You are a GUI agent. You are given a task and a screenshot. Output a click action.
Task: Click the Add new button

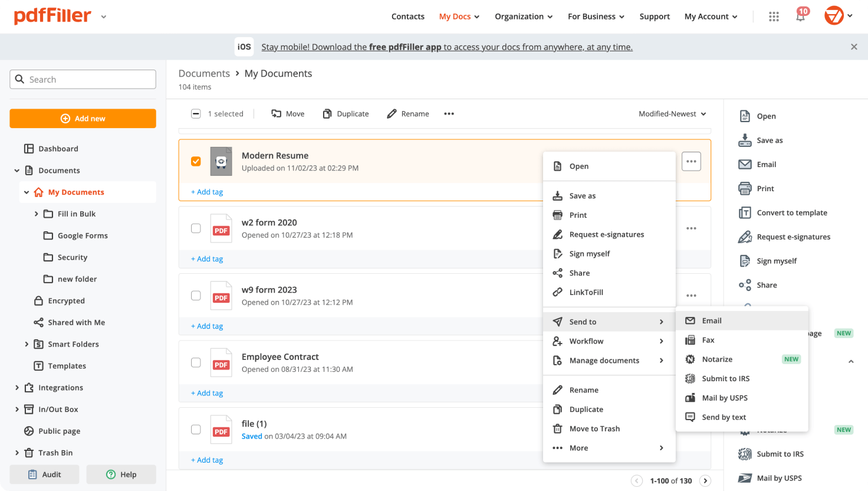point(83,119)
